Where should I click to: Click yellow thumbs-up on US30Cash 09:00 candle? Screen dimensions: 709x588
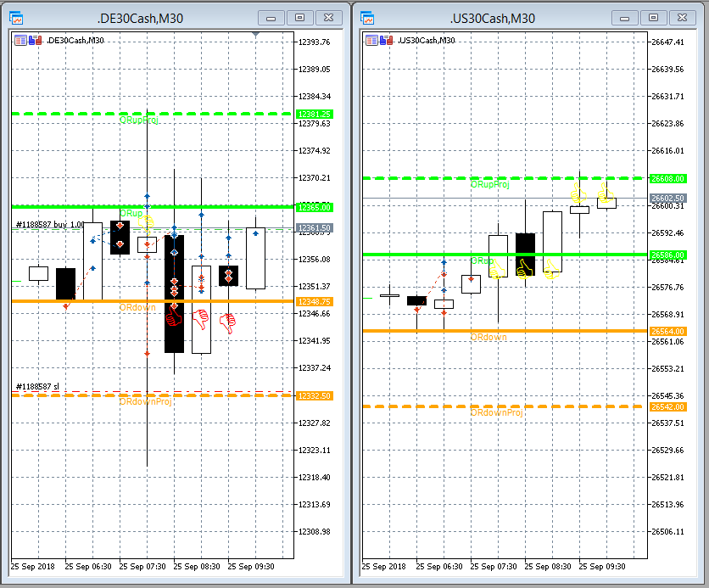(x=551, y=269)
